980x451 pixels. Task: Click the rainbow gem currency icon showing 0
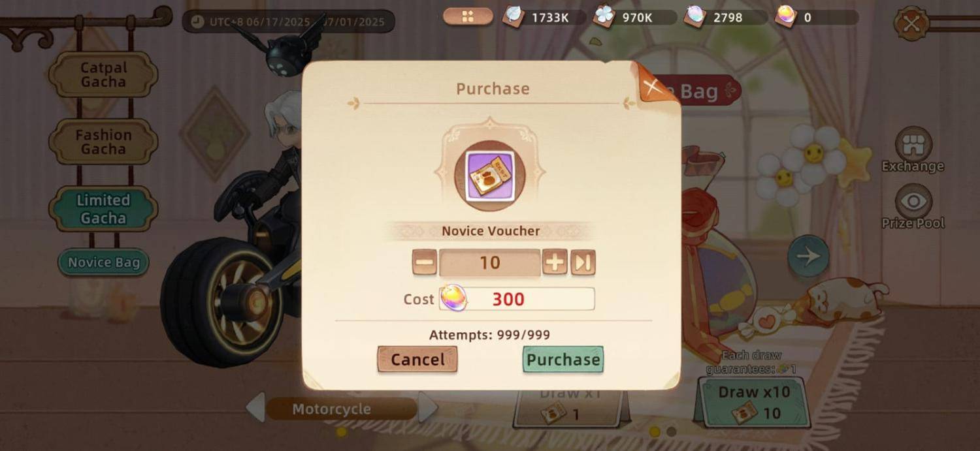pos(785,16)
